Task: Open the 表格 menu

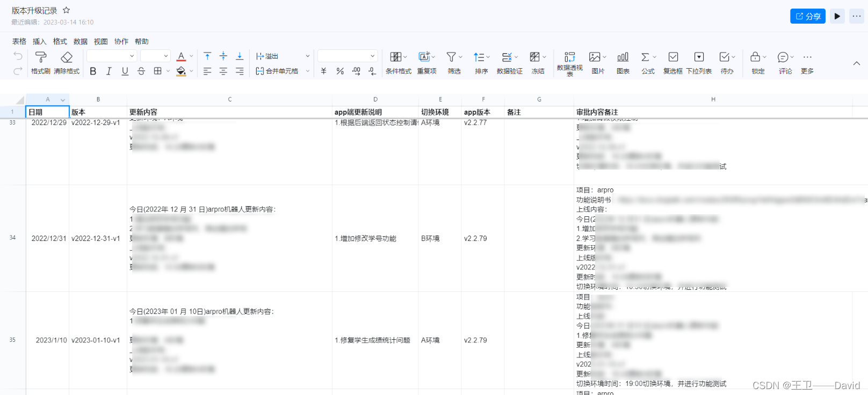Action: [19, 41]
